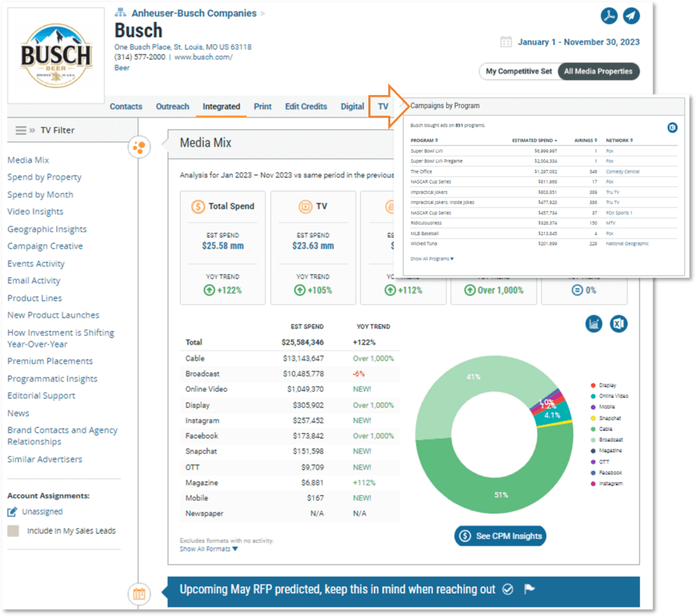Click the Snapchat legend color dot
696x616 pixels.
tap(593, 418)
